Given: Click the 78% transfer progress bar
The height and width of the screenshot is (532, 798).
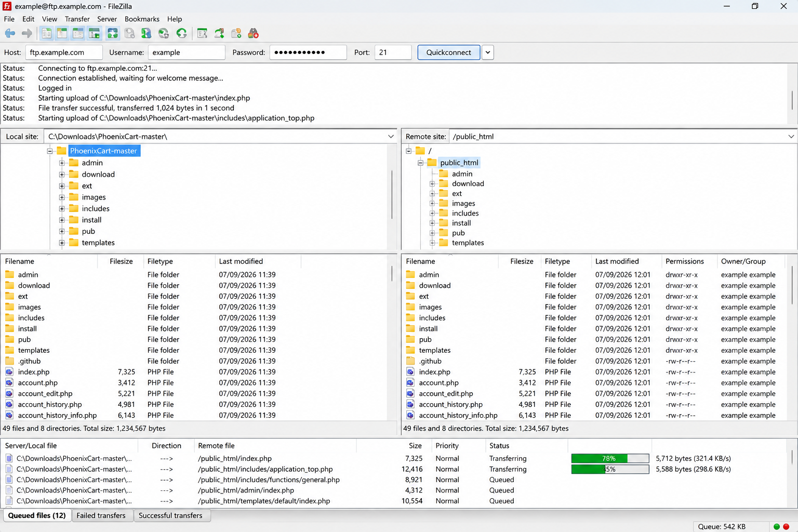Looking at the screenshot, I should click(610, 458).
